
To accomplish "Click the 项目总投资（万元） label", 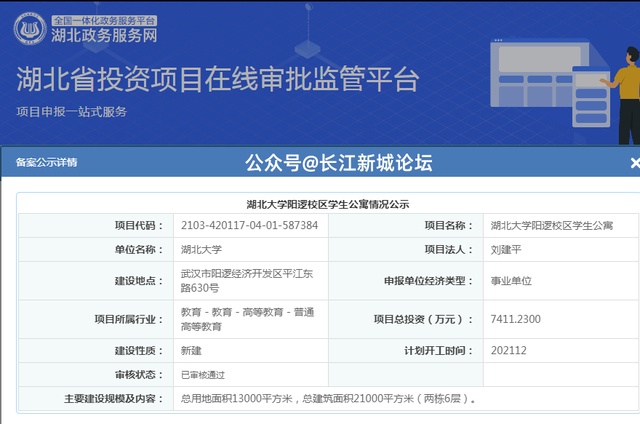I will tap(424, 319).
